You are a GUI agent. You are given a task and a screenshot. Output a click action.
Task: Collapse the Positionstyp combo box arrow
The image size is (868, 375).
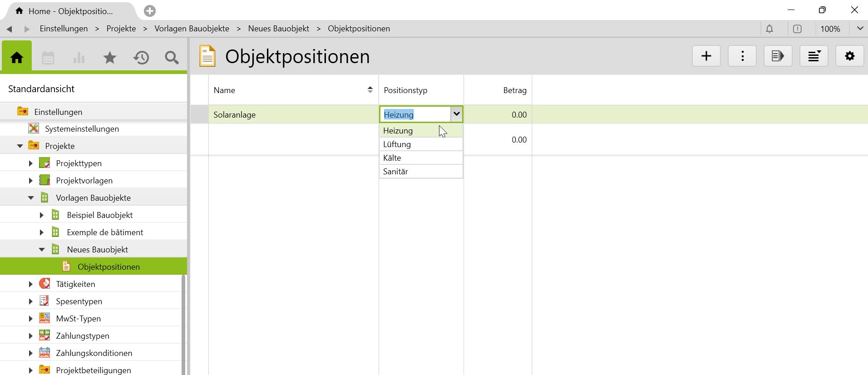pyautogui.click(x=456, y=114)
